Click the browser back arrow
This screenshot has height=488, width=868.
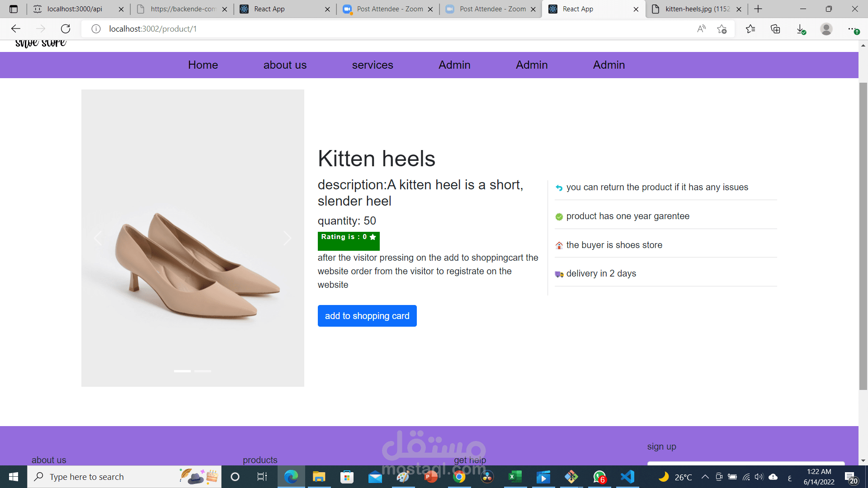(x=16, y=28)
